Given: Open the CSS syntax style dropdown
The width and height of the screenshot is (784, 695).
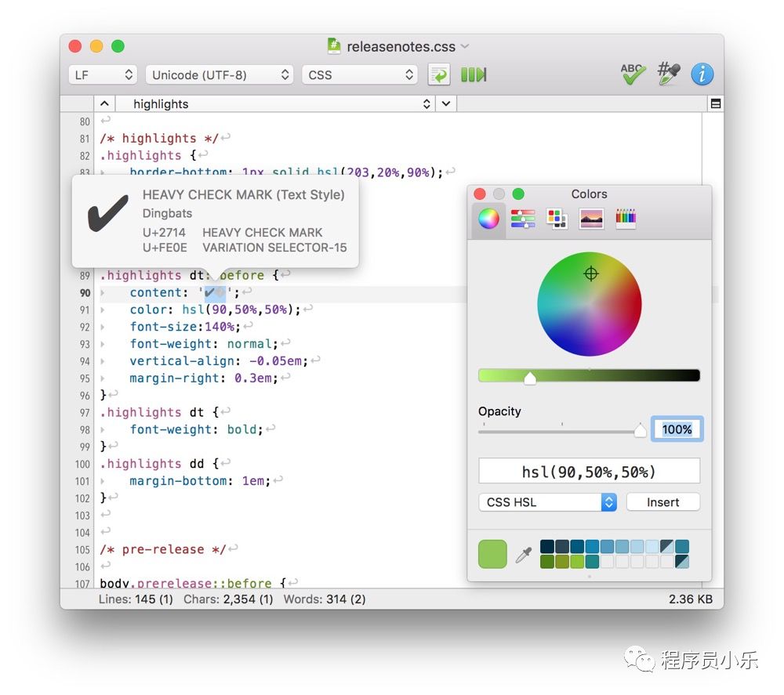Looking at the screenshot, I should coord(360,75).
